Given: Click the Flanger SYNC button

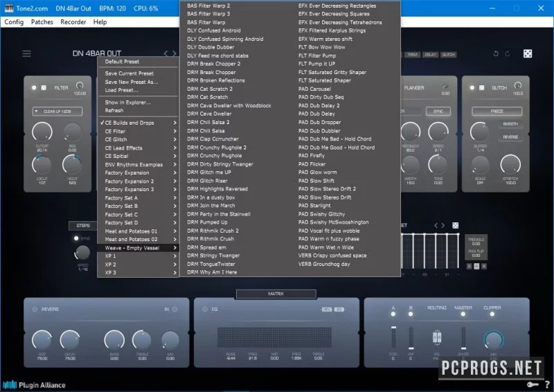Looking at the screenshot, I should click(x=438, y=112).
